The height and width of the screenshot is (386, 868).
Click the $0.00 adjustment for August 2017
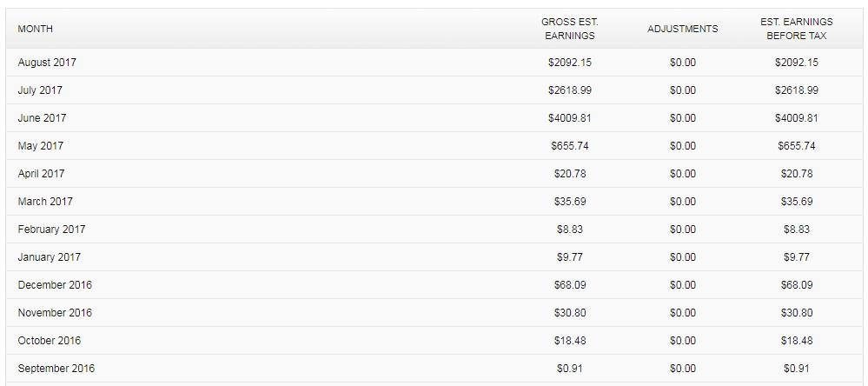click(683, 63)
